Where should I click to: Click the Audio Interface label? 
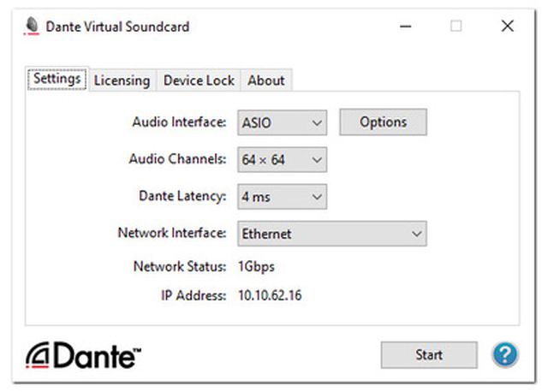179,122
